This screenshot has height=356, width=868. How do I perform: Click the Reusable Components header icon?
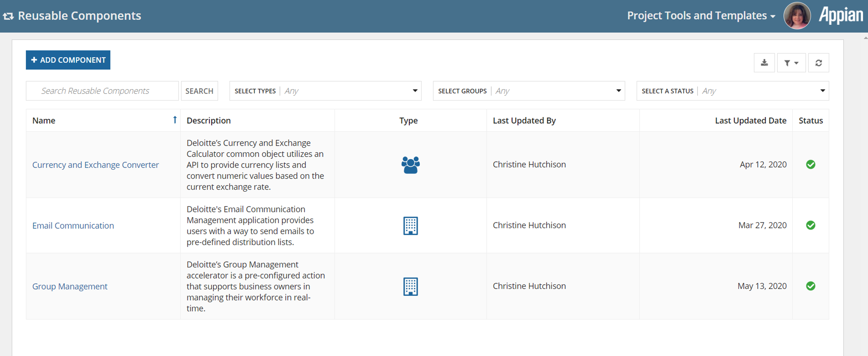tap(8, 16)
